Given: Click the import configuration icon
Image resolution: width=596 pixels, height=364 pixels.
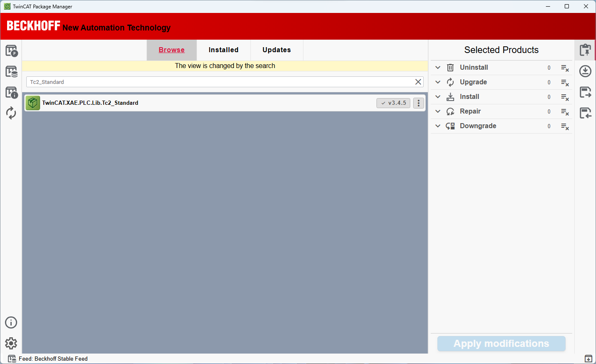Looking at the screenshot, I should coord(585,113).
